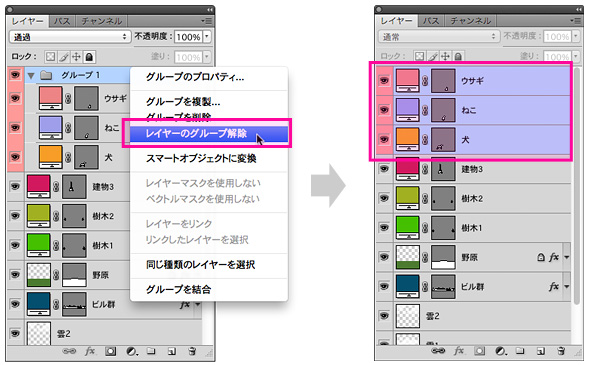Open blend mode dropdown 通過 in left panel
Image resolution: width=590 pixels, height=365 pixels.
[70, 37]
